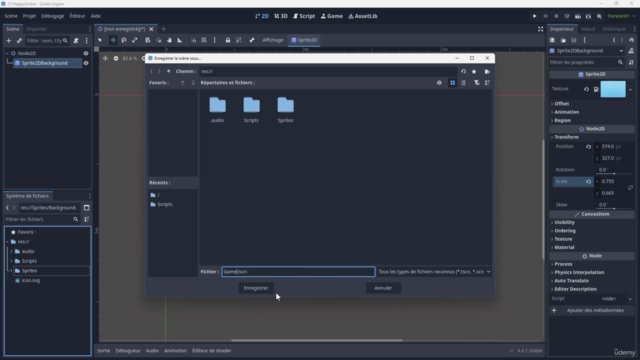Activate the Pan mode hand tool
Screen dimensions: 640x360
[169, 40]
